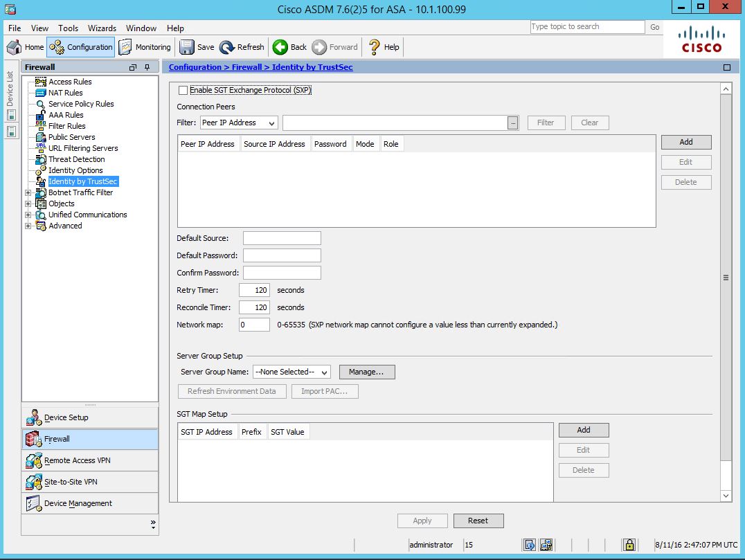Screen dimensions: 745x560
Task: Select Identity by TrustSec tree item
Action: click(x=82, y=181)
